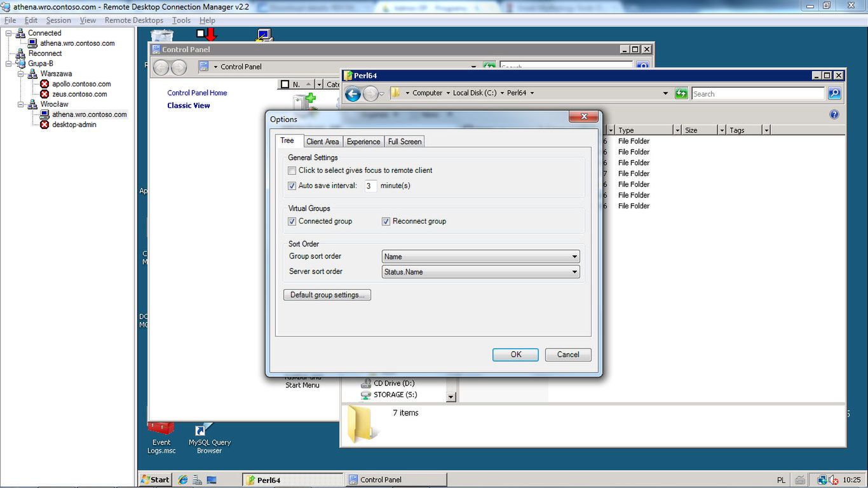Click Show Desktop icon in quick launch
The width and height of the screenshot is (868, 488).
212,480
